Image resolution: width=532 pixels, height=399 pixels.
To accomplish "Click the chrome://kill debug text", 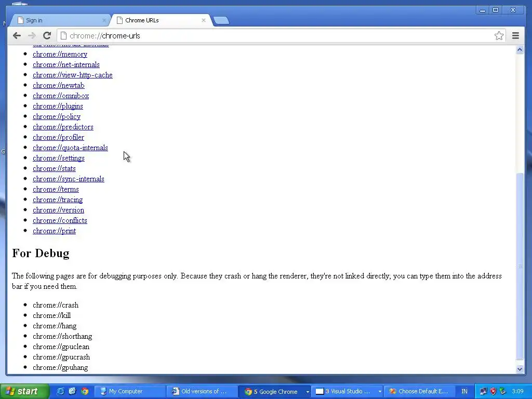I will click(x=52, y=315).
